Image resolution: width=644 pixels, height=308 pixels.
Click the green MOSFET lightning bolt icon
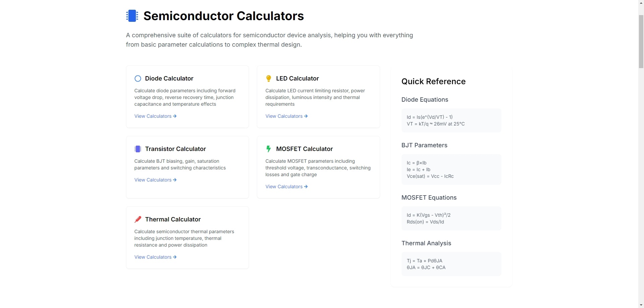click(268, 149)
